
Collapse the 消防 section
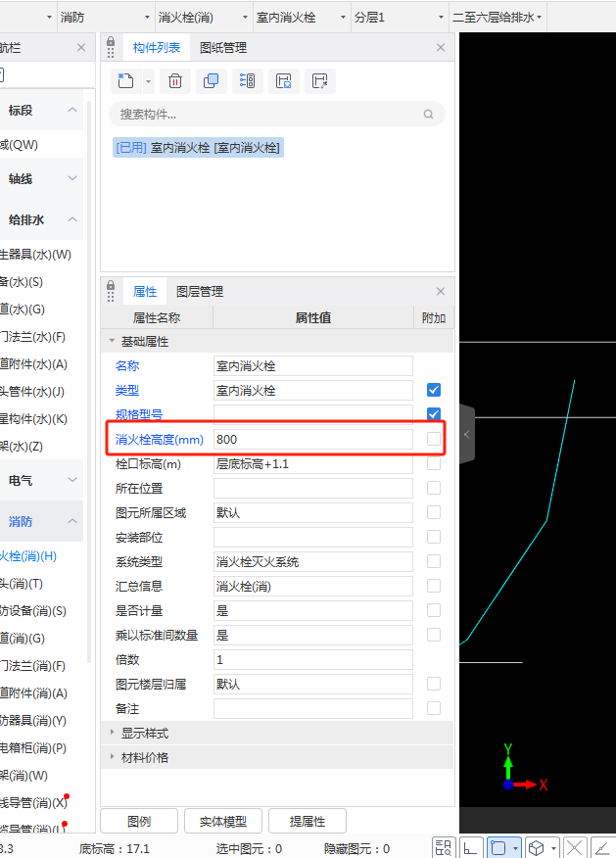[x=72, y=521]
